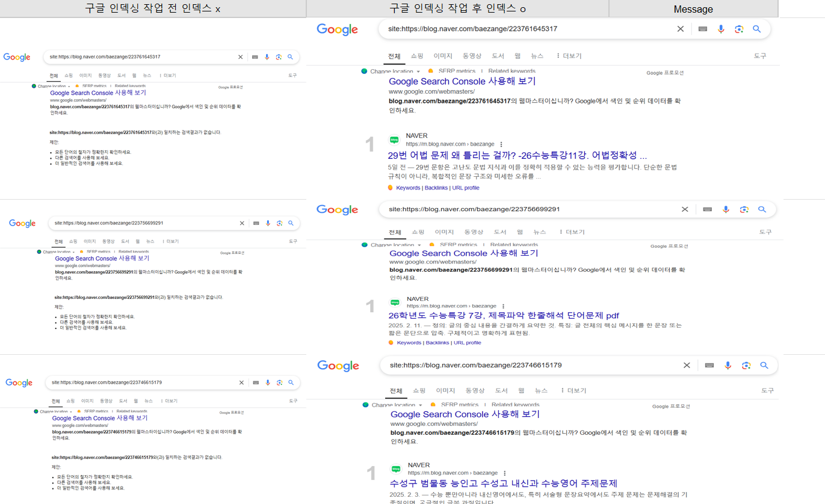Open Related keywords above the 26학년도 수능특강 result

(514, 245)
